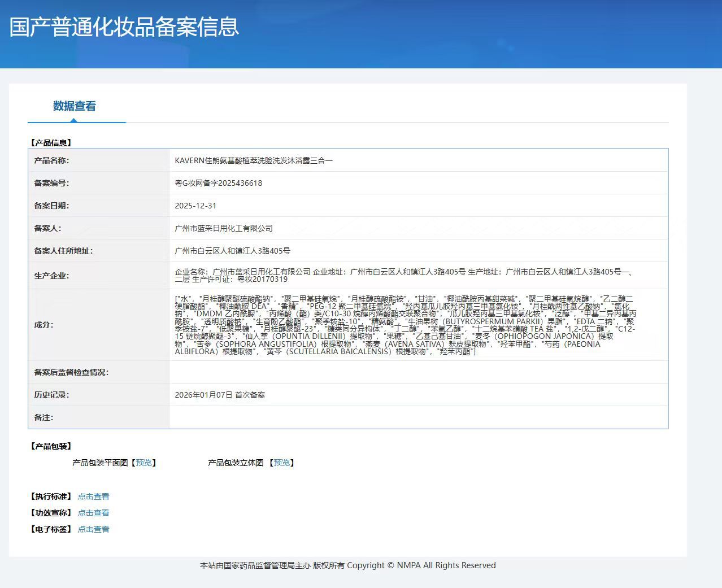Select the product name KAVERN佳朗 text
The image size is (722, 588).
tap(254, 160)
